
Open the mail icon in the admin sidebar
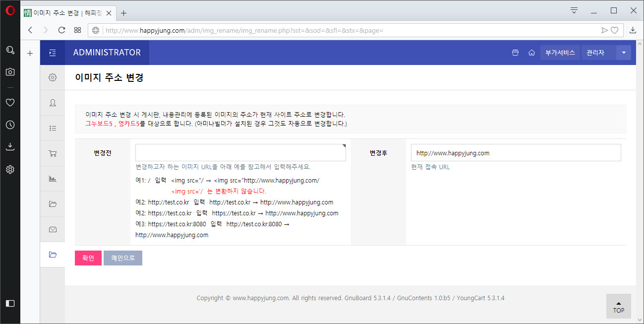click(53, 229)
